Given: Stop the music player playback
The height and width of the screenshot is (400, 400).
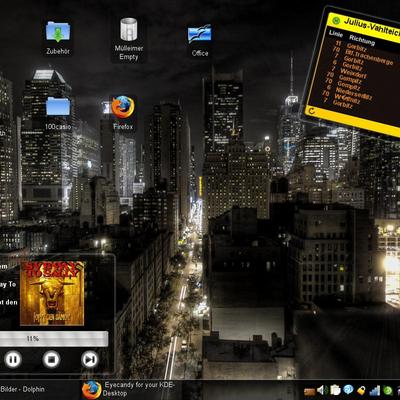Looking at the screenshot, I should pos(51,359).
